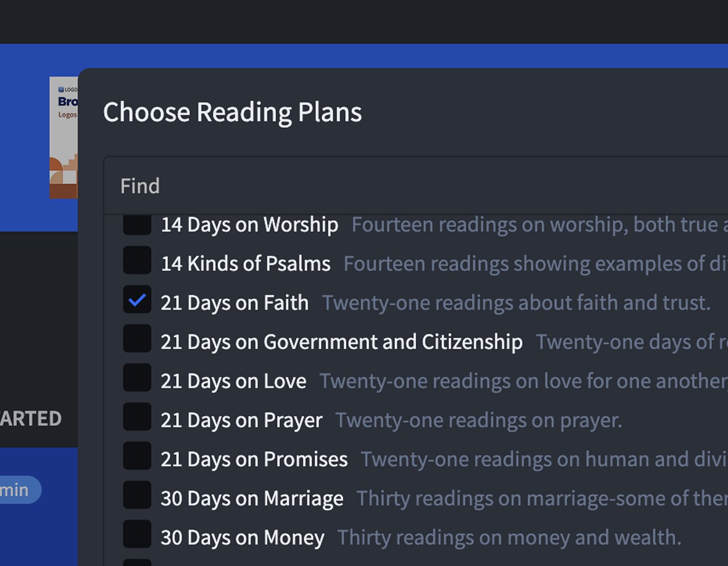This screenshot has width=728, height=566.
Task: Click the Choose Reading Plans dialog header
Action: tap(233, 112)
